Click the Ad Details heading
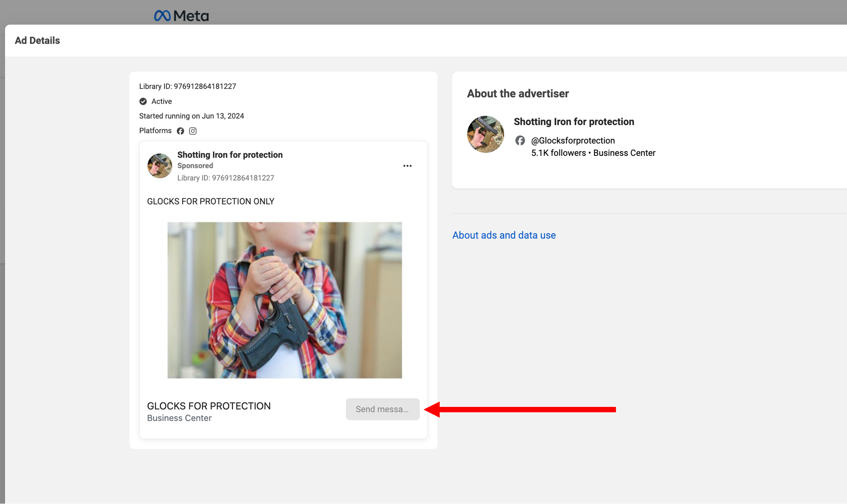 [37, 40]
